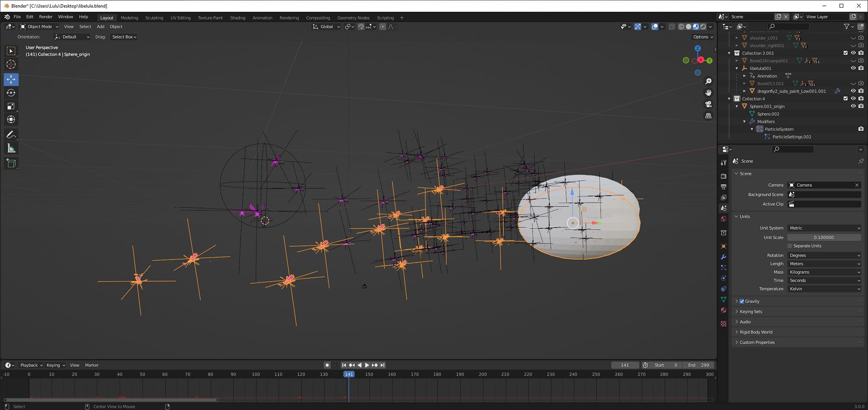
Task: Hide Sphere.001_origin in viewport
Action: [x=853, y=106]
